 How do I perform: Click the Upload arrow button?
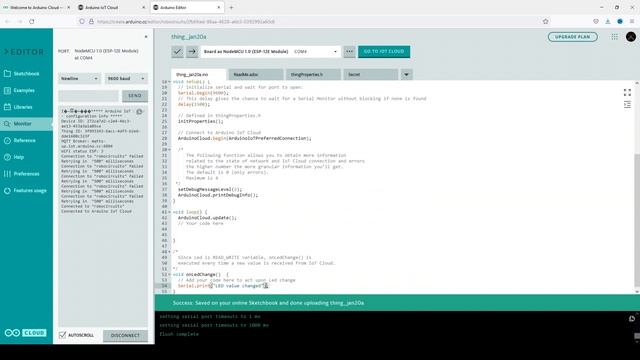pyautogui.click(x=192, y=52)
